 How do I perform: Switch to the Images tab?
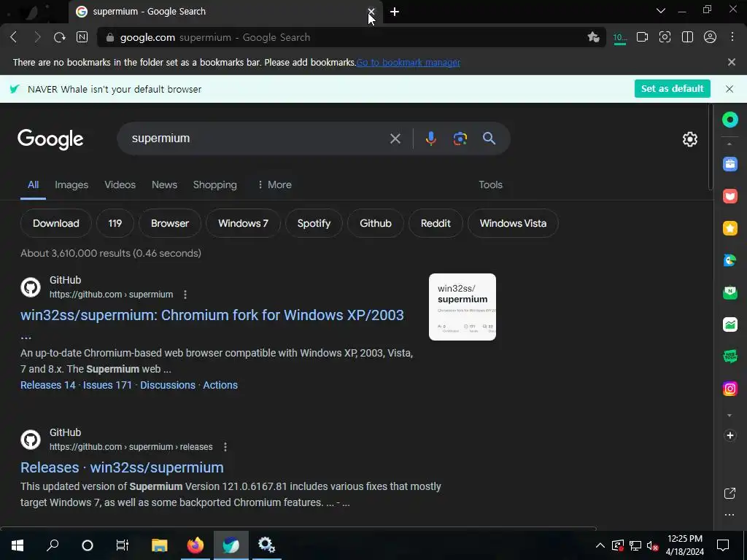pyautogui.click(x=71, y=184)
